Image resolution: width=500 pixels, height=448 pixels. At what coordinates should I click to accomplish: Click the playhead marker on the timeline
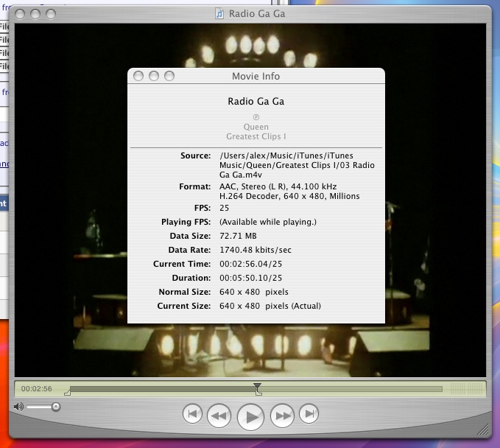(257, 386)
